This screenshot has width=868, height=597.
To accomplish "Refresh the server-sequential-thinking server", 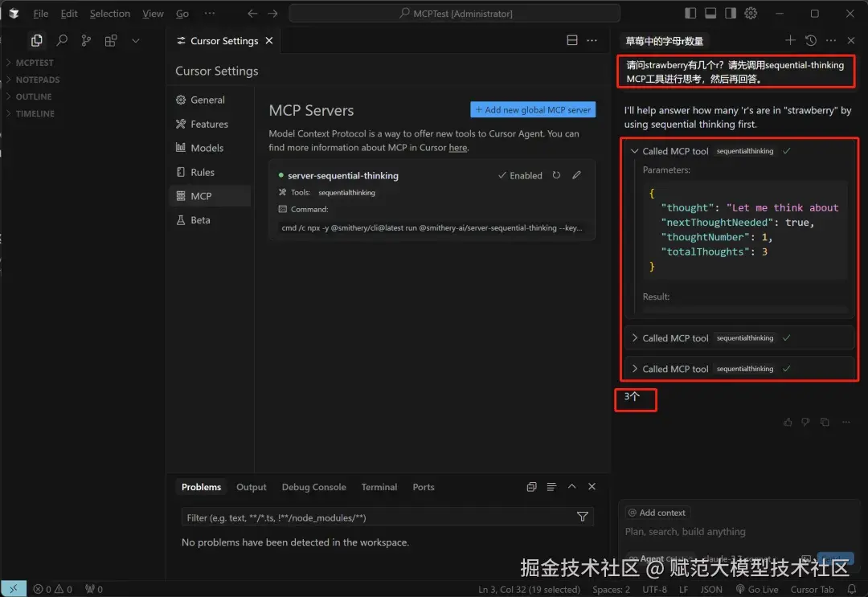I will click(x=556, y=175).
